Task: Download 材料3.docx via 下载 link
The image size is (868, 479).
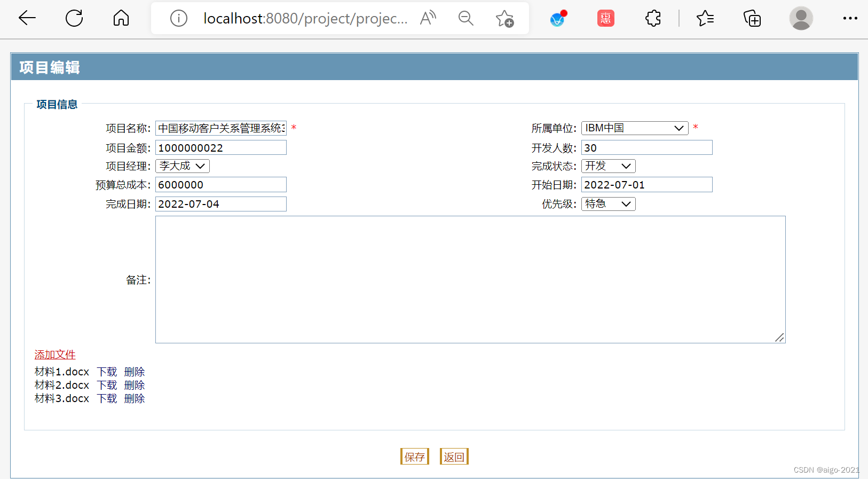Action: [x=107, y=398]
